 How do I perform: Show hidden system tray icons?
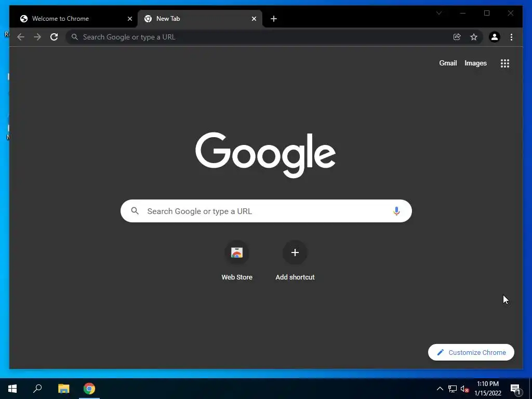click(x=440, y=389)
